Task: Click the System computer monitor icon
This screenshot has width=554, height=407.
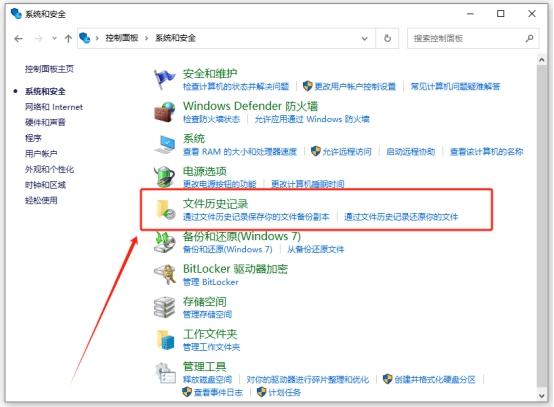Action: point(165,144)
